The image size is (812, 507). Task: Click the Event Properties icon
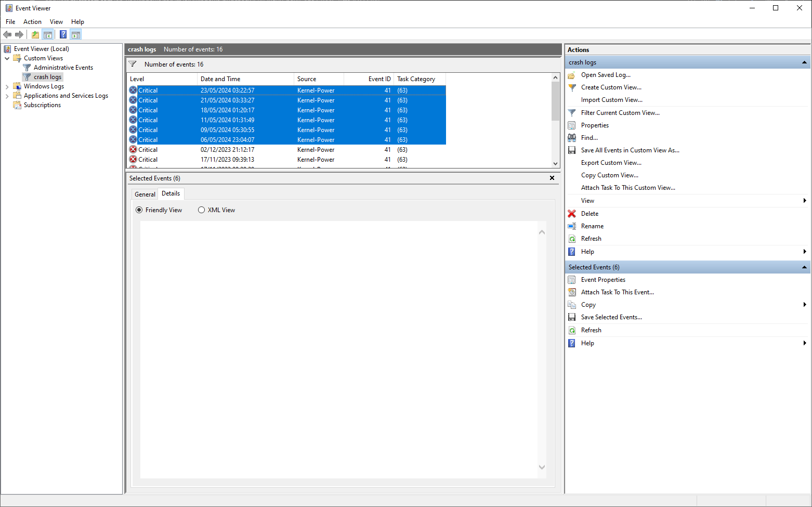572,280
